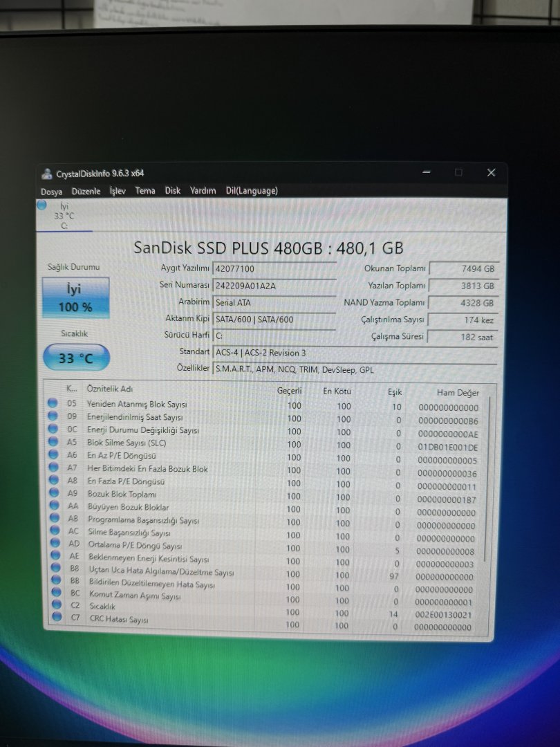
Task: Click the NAND Yazma Toplamı value 4328 GB
Action: pyautogui.click(x=463, y=303)
